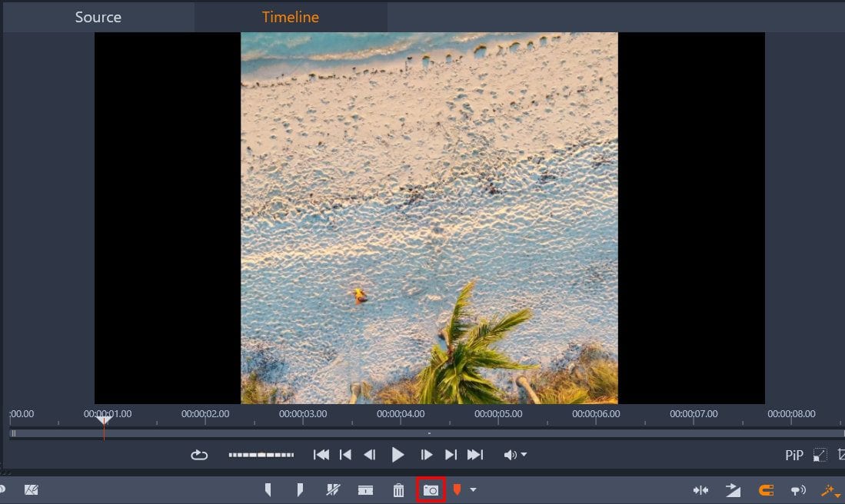Activate the close gap icon

701,489
